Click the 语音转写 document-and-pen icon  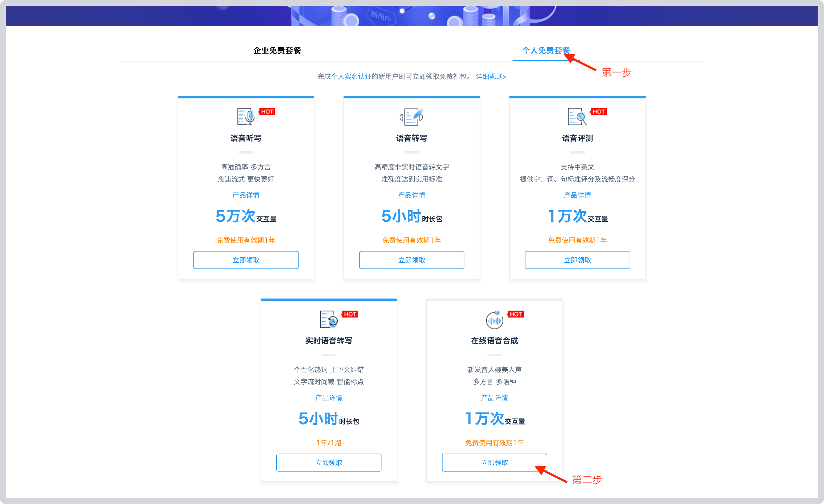pos(411,117)
